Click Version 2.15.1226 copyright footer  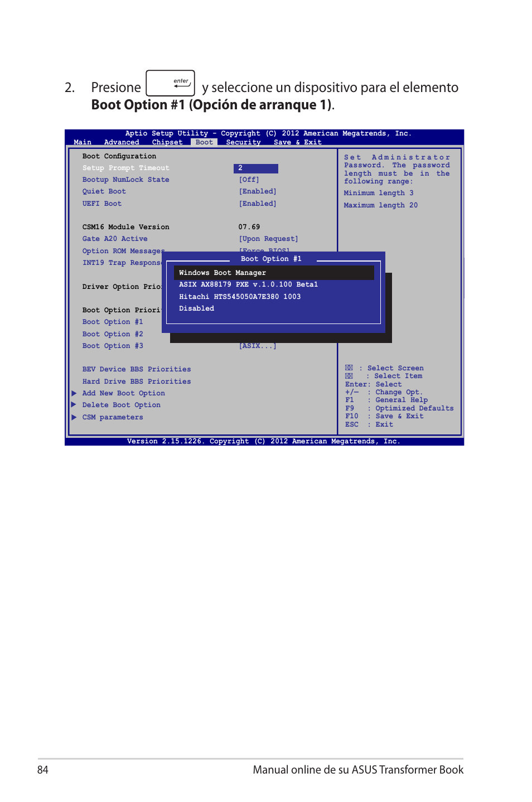pyautogui.click(x=263, y=441)
